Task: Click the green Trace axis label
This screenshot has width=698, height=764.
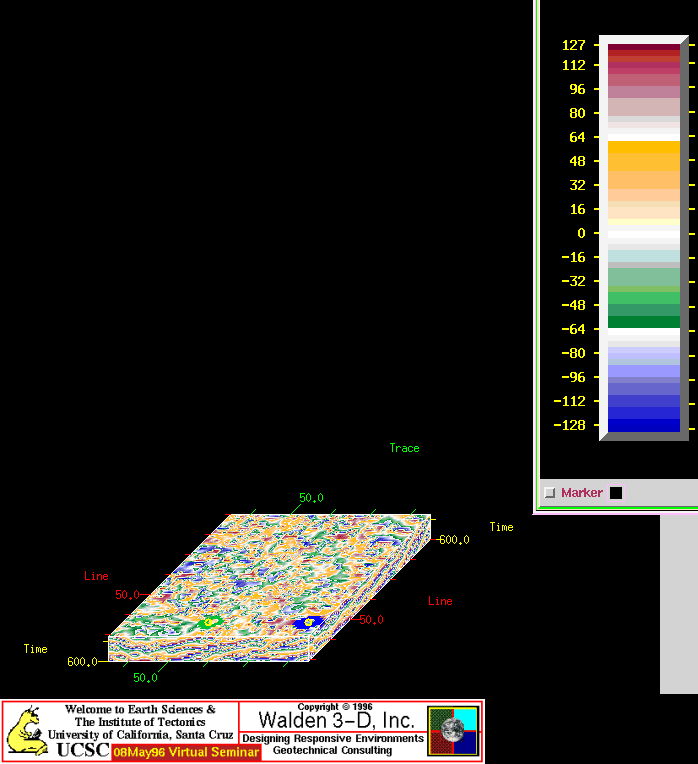Action: click(x=404, y=448)
